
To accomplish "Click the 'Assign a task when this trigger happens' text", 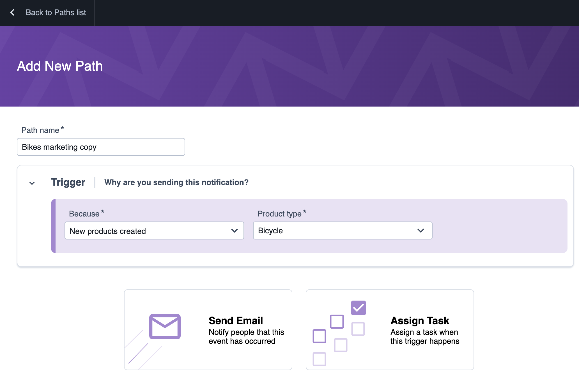I will coord(425,336).
